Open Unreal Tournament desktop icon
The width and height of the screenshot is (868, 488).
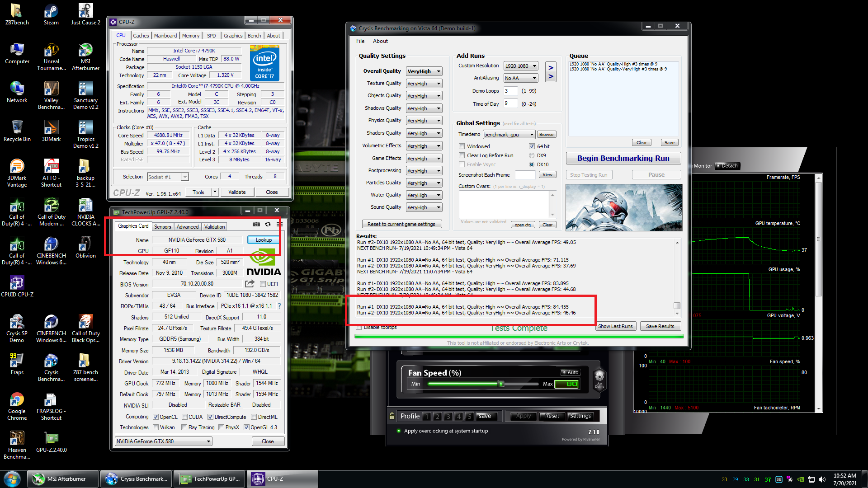51,57
